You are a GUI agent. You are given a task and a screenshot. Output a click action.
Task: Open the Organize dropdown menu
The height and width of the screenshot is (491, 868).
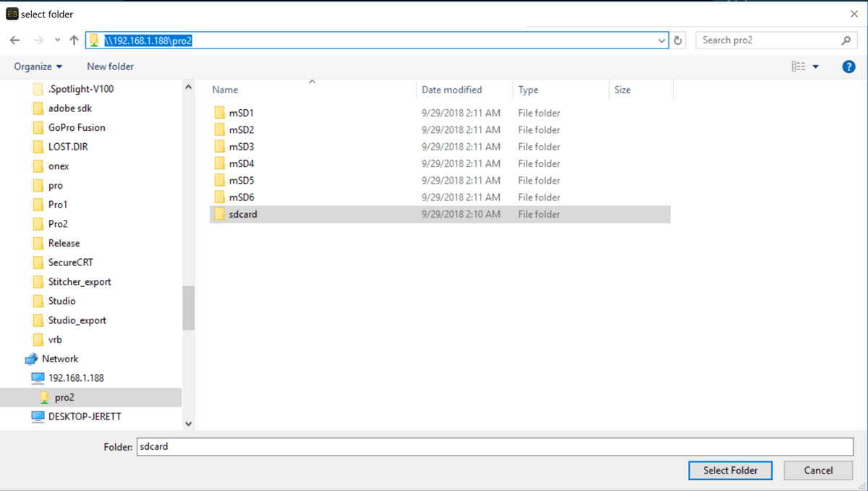pyautogui.click(x=38, y=66)
